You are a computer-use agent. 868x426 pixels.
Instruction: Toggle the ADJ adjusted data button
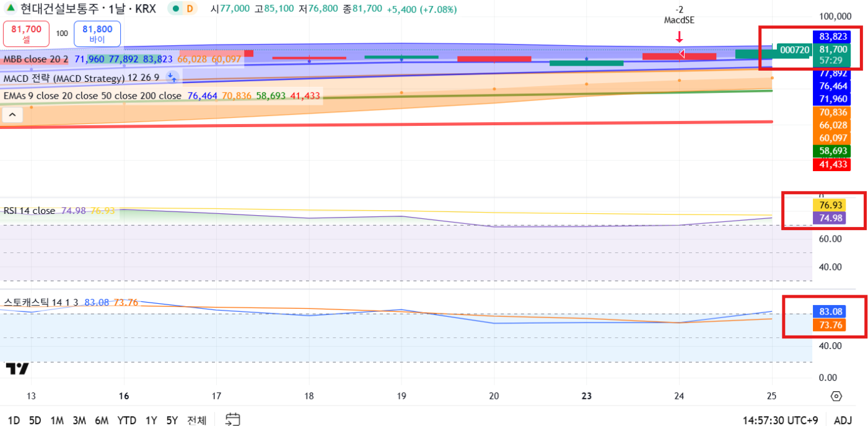843,420
